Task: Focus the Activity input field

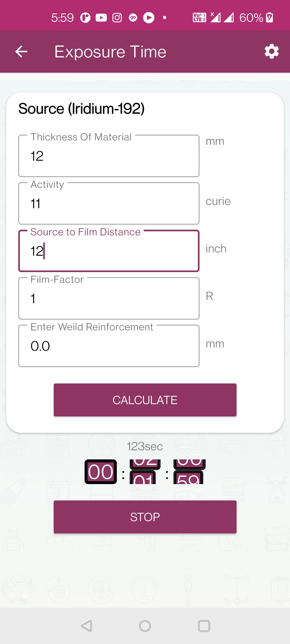Action: 109,204
